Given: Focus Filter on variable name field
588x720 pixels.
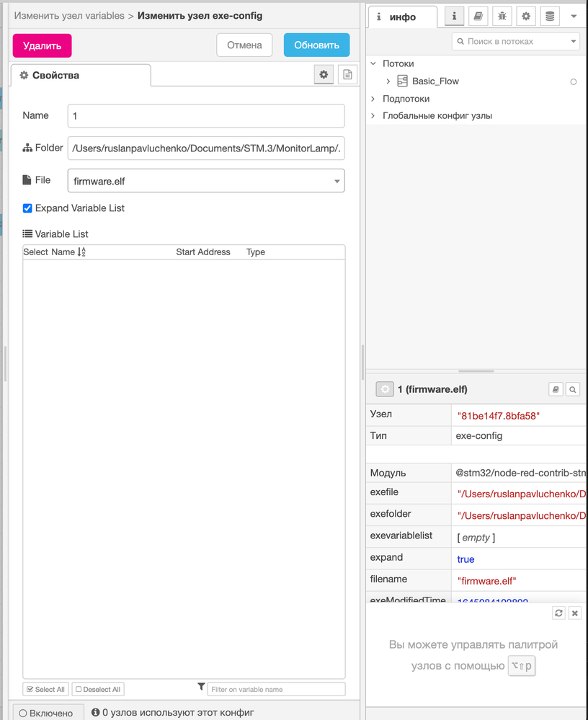Looking at the screenshot, I should click(x=276, y=689).
